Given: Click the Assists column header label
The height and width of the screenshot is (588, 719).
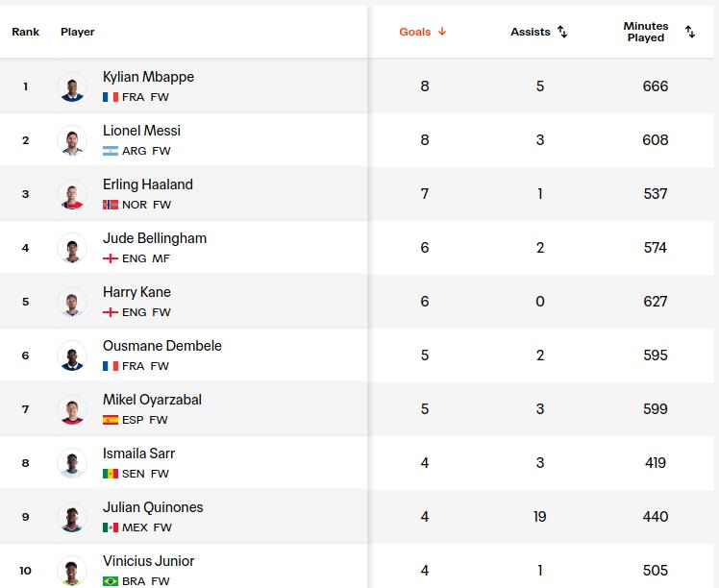Looking at the screenshot, I should click(x=531, y=32).
